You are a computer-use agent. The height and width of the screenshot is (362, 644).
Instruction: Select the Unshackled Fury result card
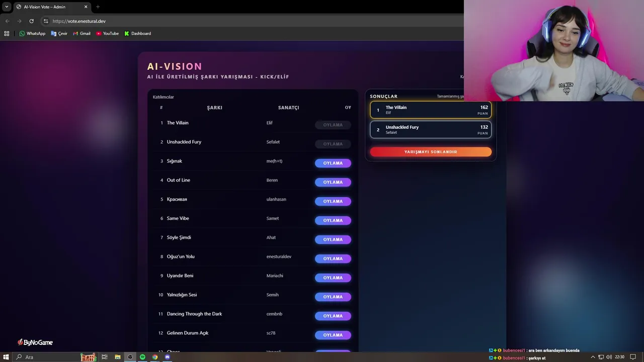point(431,129)
